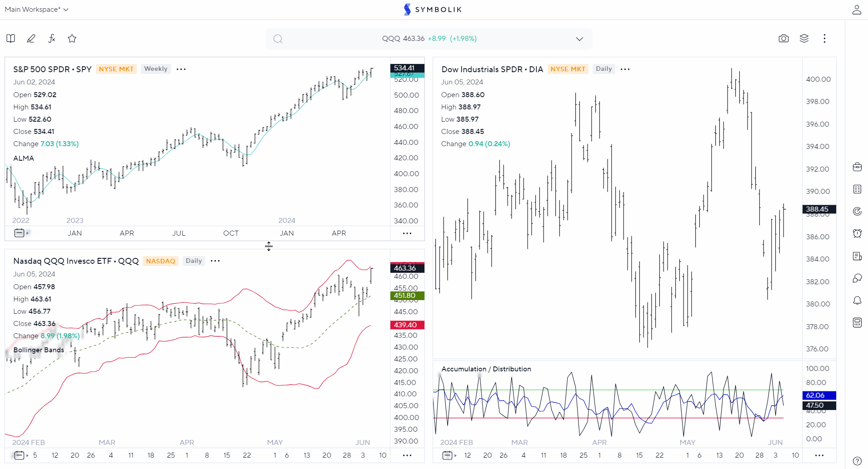Open the alarm clock sidebar icon
Image resolution: width=868 pixels, height=469 pixels.
click(x=857, y=234)
